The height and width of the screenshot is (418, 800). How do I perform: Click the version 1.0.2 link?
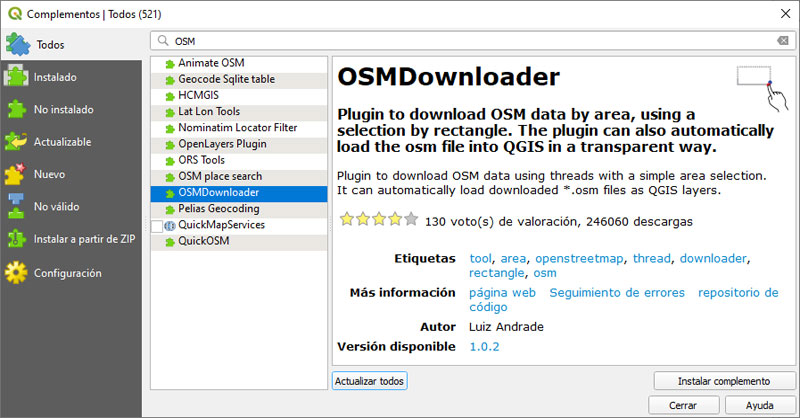coord(484,347)
